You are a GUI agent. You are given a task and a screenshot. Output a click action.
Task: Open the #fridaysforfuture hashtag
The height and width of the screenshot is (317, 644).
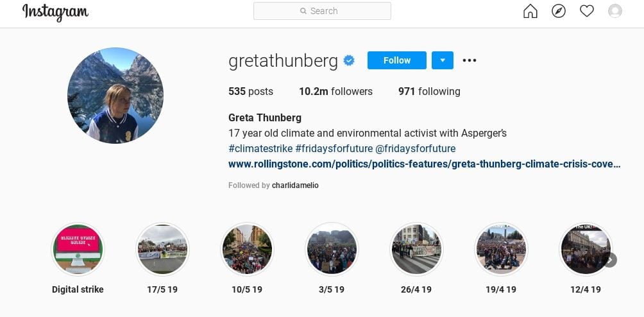point(334,148)
